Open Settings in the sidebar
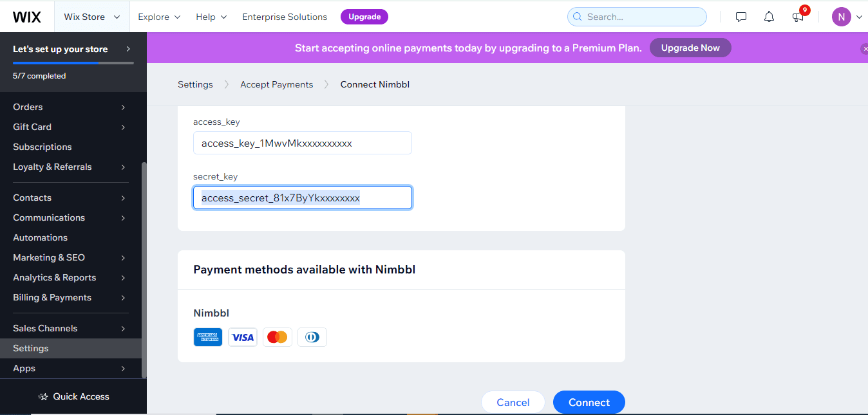 71,348
